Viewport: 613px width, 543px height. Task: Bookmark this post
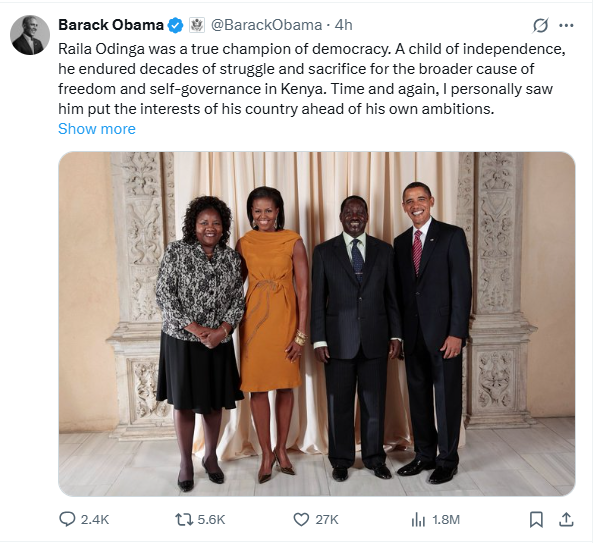tap(536, 519)
